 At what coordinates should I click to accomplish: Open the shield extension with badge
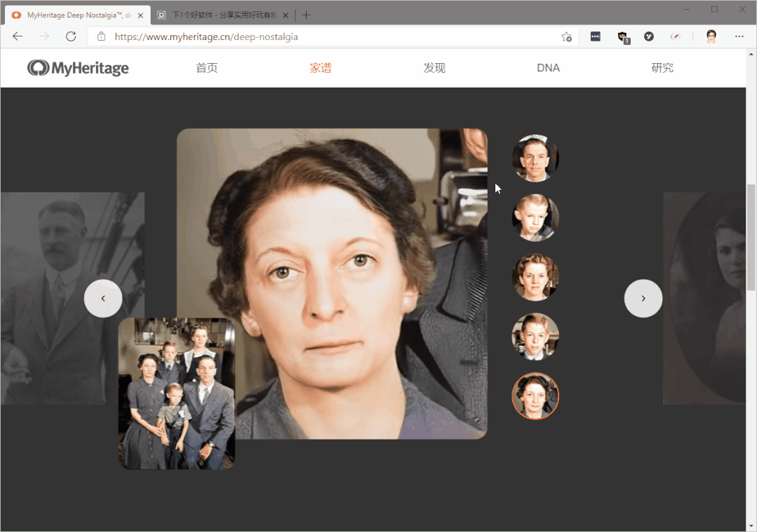pos(623,37)
